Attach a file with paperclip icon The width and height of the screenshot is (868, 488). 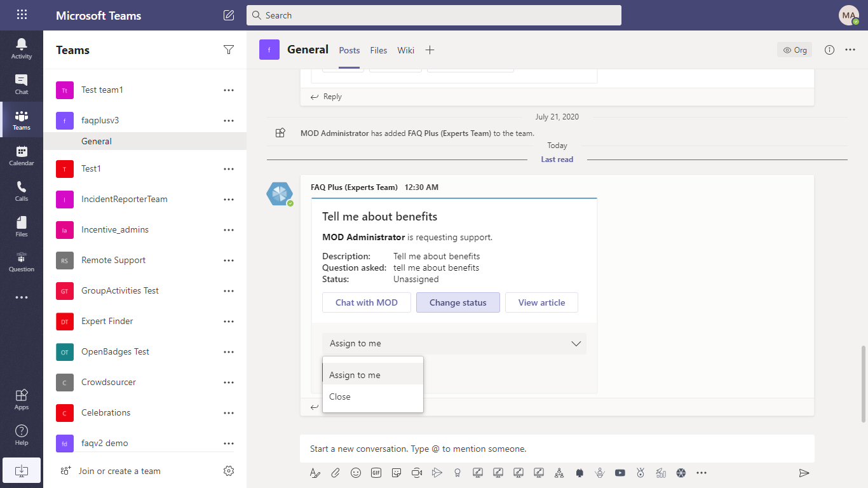[336, 473]
